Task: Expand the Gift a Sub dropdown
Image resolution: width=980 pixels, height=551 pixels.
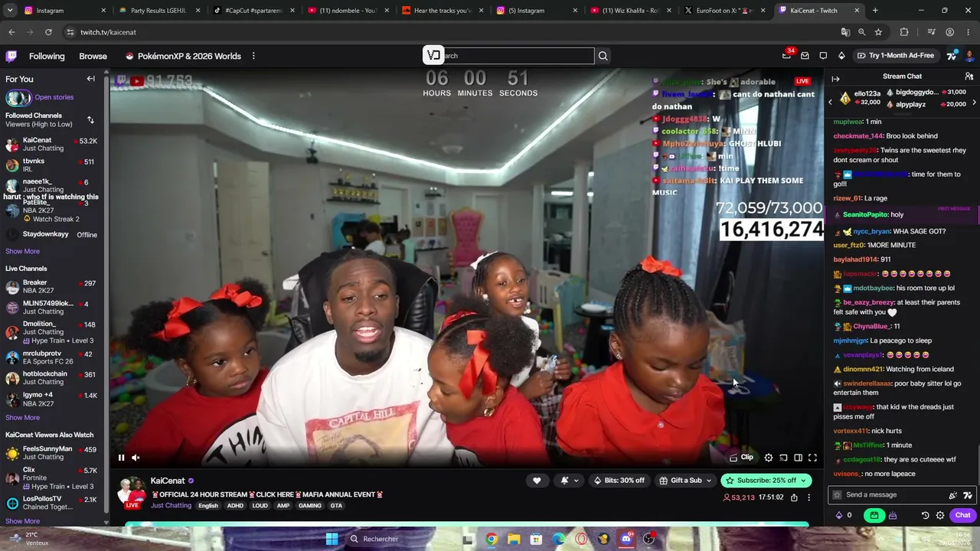Action: [x=685, y=481]
